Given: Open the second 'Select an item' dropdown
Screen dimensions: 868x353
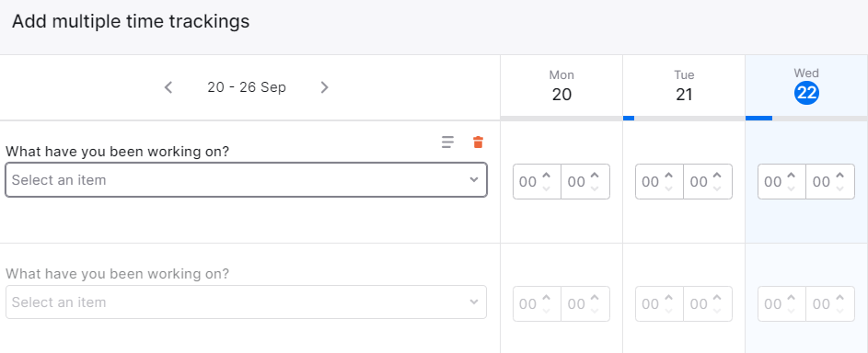Looking at the screenshot, I should pyautogui.click(x=247, y=302).
